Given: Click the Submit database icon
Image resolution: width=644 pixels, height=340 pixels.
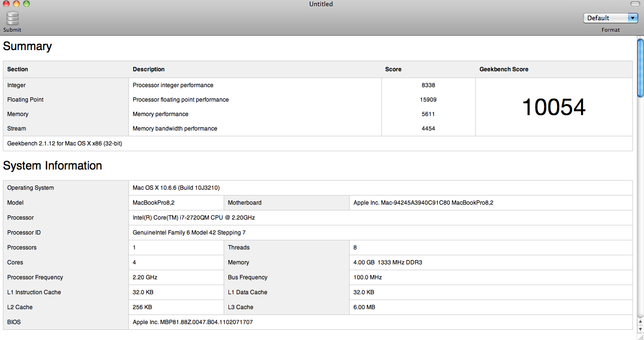Looking at the screenshot, I should [x=13, y=18].
